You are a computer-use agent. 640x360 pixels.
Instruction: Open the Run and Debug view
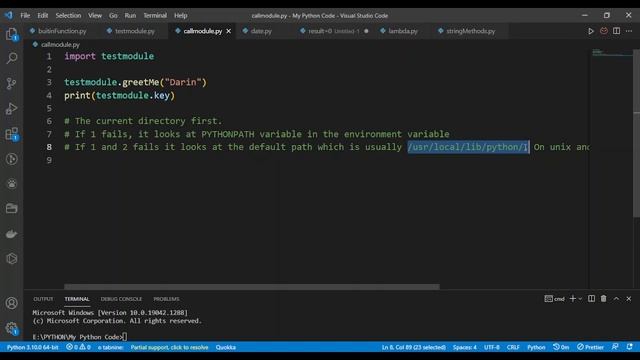pyautogui.click(x=11, y=109)
